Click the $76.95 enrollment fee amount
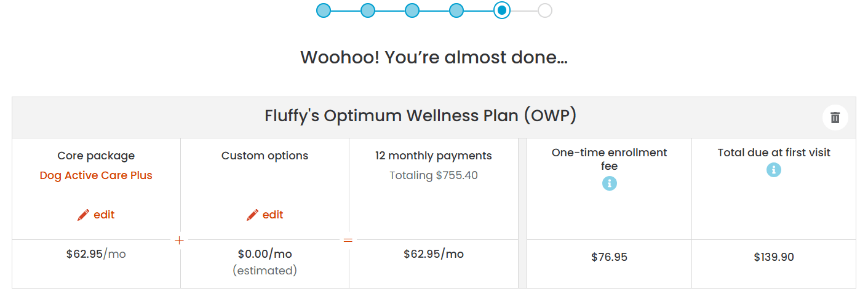Image resolution: width=868 pixels, height=299 pixels. tap(609, 257)
